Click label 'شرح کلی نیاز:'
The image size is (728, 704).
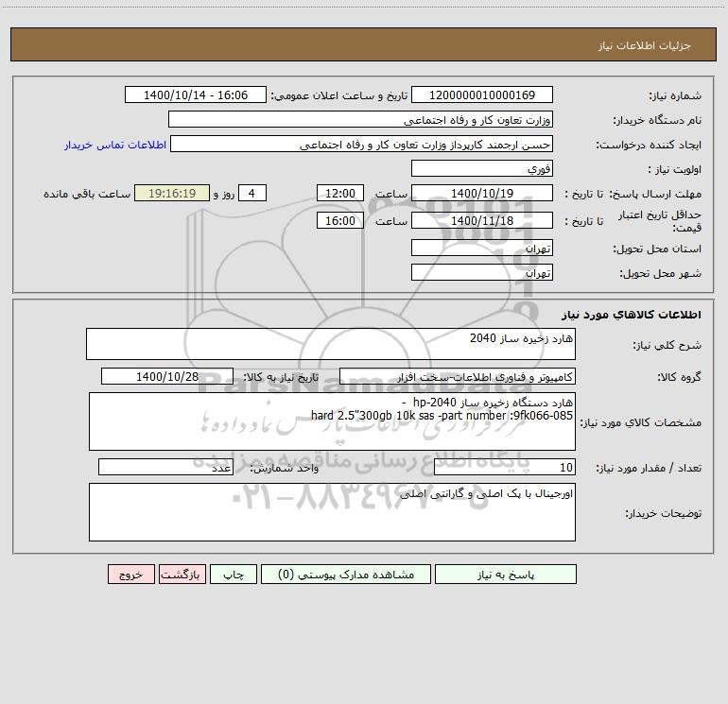(667, 345)
